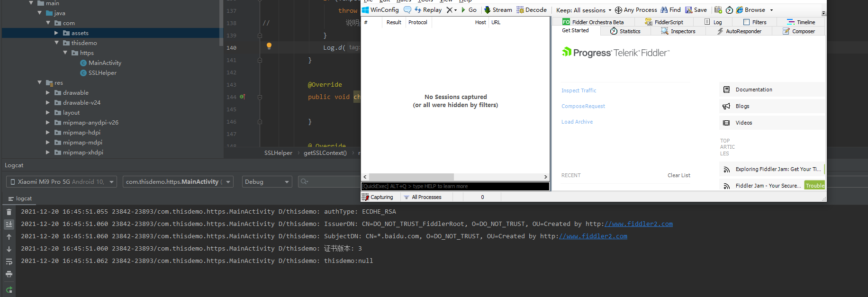Clear logcat with the trash icon
The image size is (868, 297).
coord(9,212)
